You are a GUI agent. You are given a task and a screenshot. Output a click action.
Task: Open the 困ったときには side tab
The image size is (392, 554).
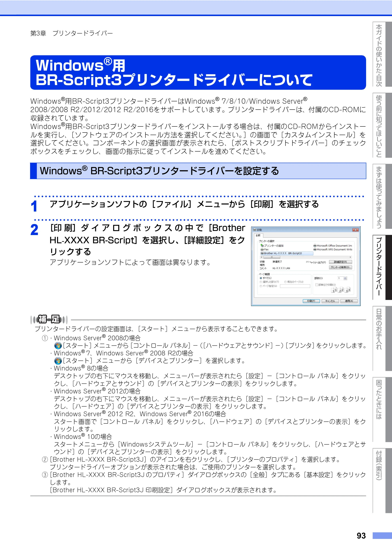[382, 409]
